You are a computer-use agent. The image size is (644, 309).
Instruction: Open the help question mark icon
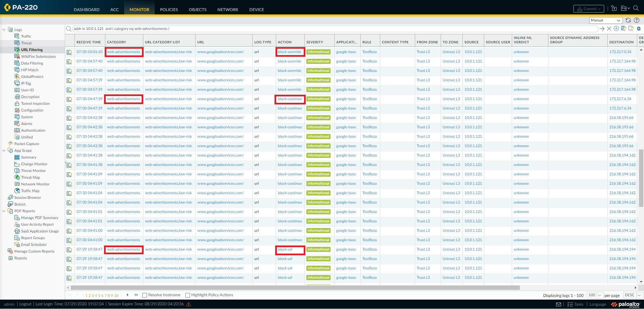tap(637, 20)
